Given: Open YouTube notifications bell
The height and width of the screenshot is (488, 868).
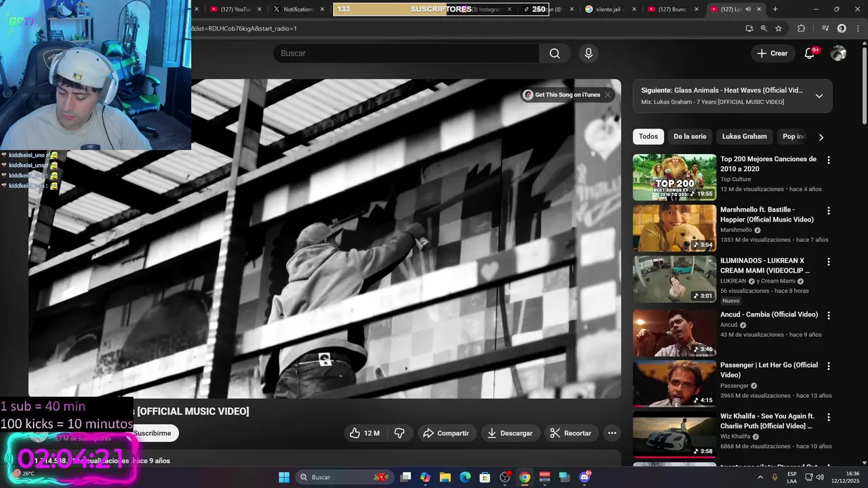Looking at the screenshot, I should click(809, 54).
